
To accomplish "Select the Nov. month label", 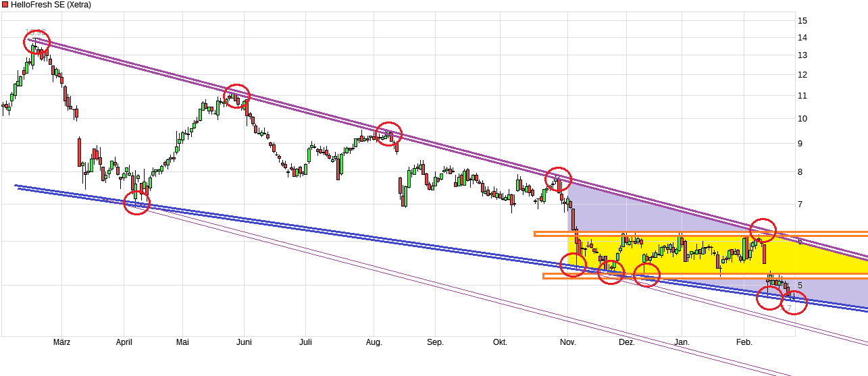I will coord(568,342).
